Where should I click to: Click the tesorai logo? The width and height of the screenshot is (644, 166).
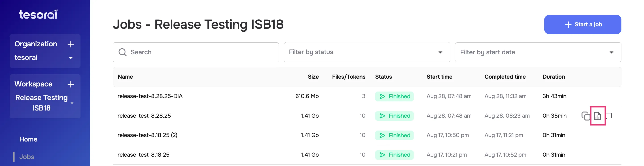pos(38,14)
